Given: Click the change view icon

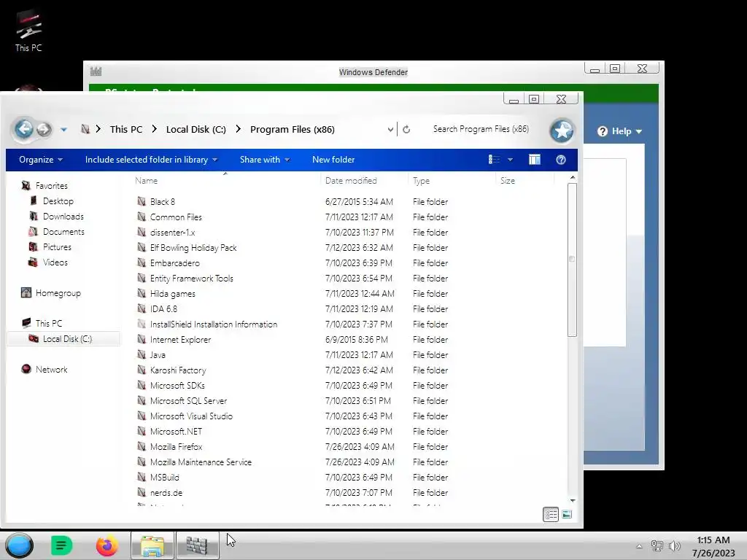Looking at the screenshot, I should coord(494,159).
